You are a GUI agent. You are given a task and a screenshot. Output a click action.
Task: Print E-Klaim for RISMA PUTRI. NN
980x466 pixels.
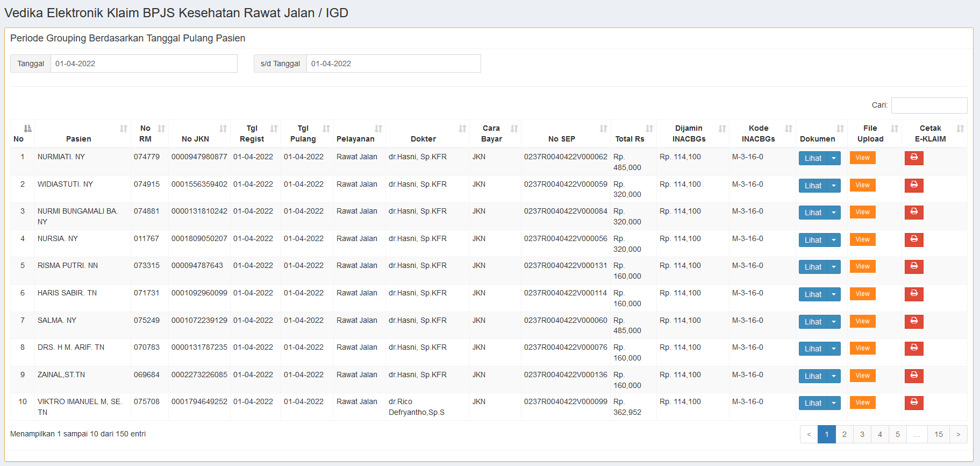(913, 266)
